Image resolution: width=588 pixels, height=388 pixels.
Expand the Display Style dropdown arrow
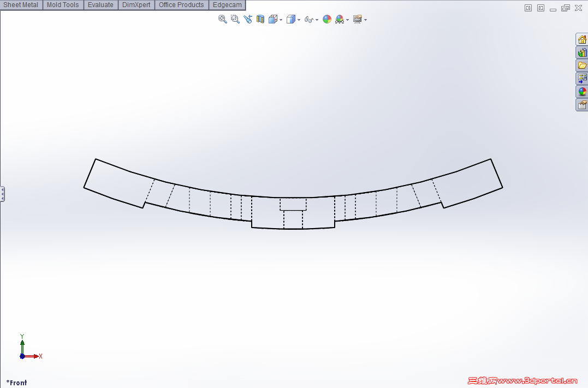(299, 20)
